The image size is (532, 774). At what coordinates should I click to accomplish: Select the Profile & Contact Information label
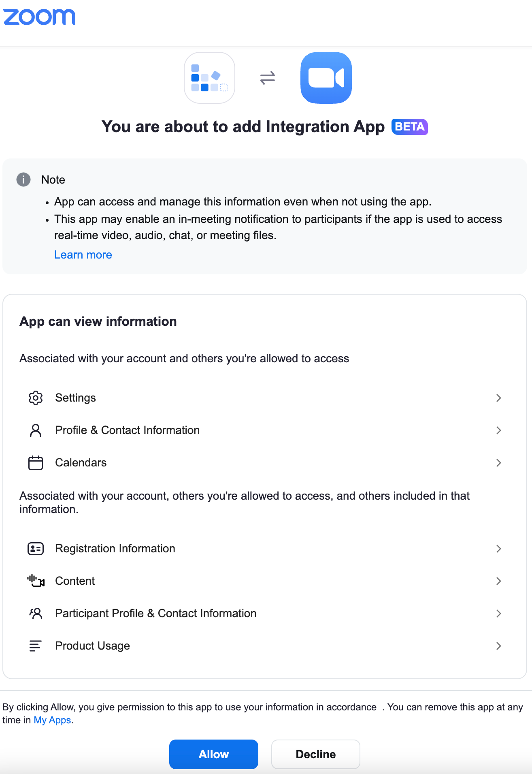coord(128,430)
